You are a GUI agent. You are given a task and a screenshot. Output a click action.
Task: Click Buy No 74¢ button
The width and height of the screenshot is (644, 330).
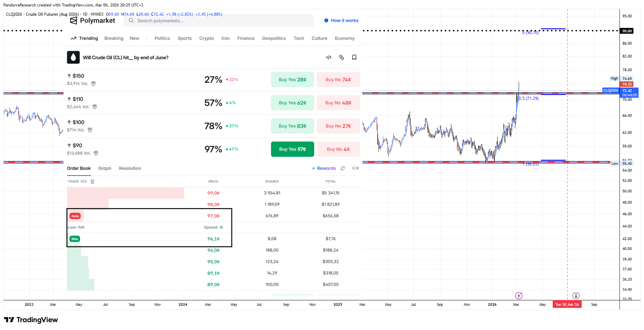(338, 80)
